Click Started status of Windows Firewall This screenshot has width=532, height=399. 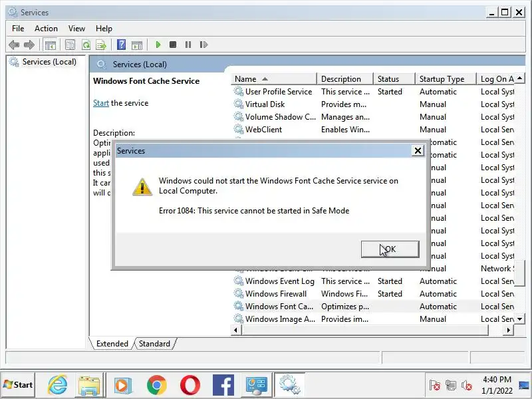(390, 293)
